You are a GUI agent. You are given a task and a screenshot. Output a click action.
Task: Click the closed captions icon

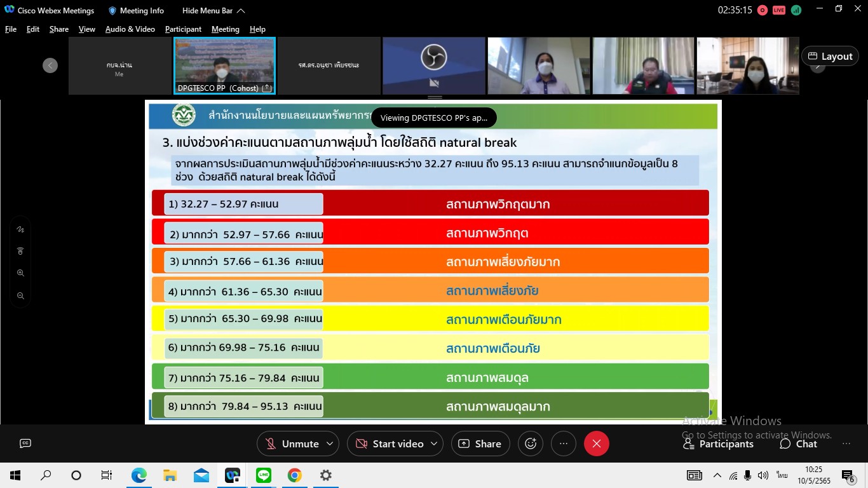coord(25,444)
